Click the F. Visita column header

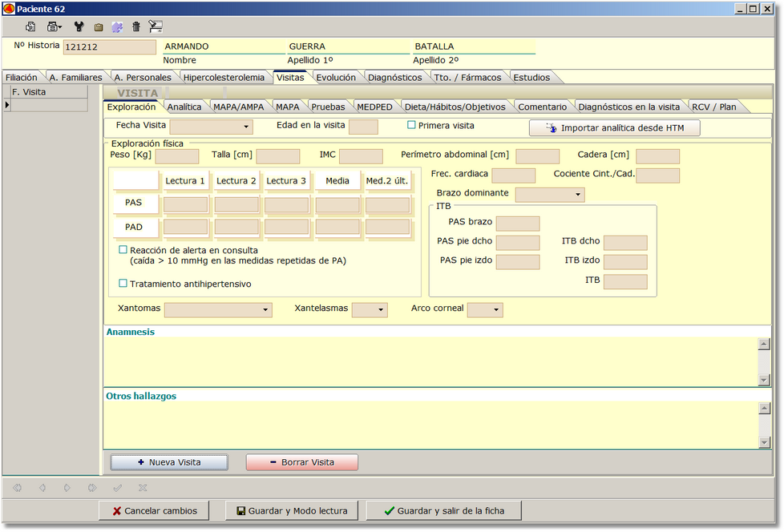(x=49, y=92)
